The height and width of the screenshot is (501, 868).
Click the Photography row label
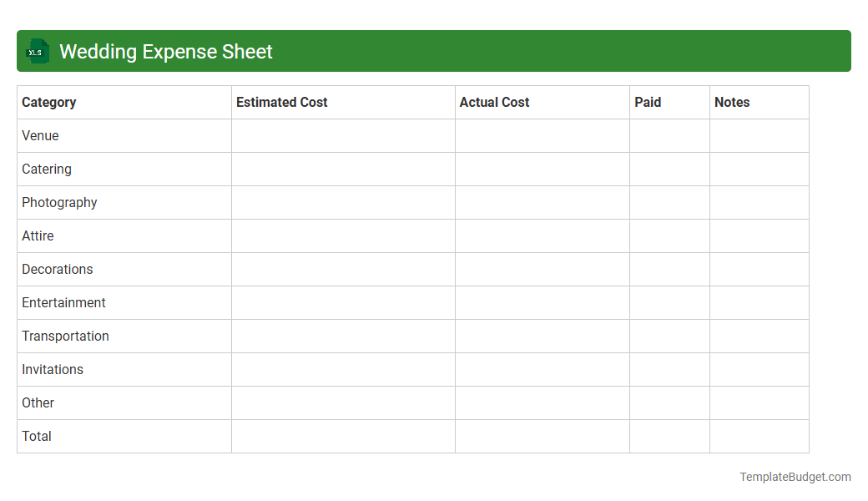pyautogui.click(x=58, y=202)
